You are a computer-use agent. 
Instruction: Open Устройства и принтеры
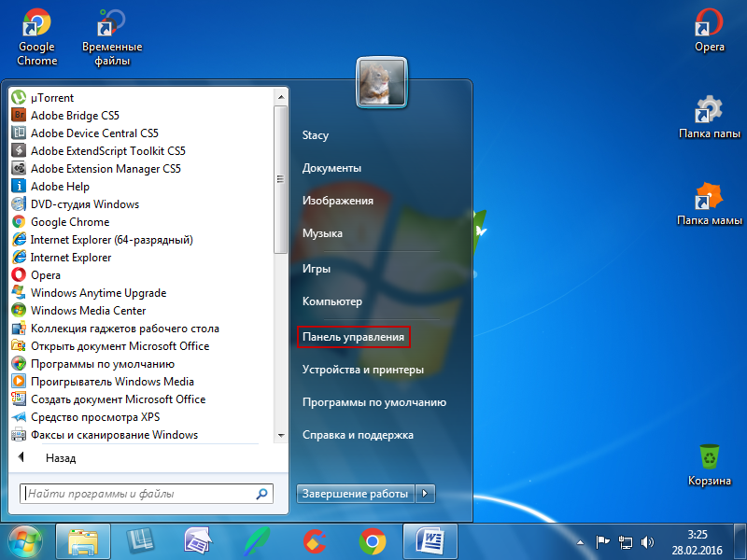pyautogui.click(x=363, y=370)
